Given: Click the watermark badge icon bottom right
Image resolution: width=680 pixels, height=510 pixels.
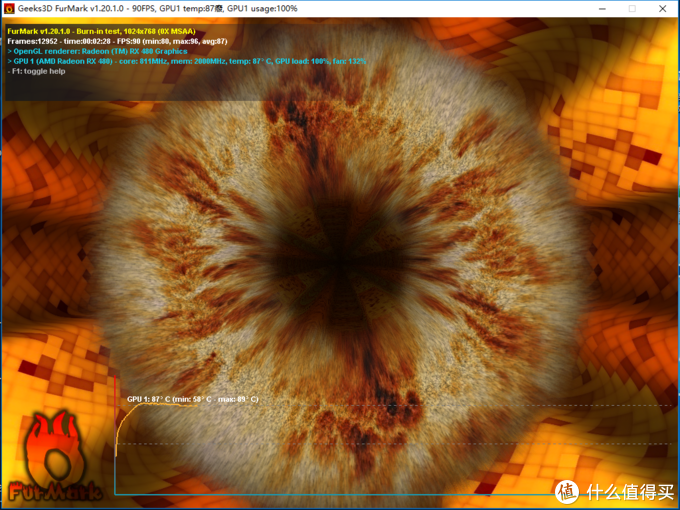Looking at the screenshot, I should tap(566, 491).
